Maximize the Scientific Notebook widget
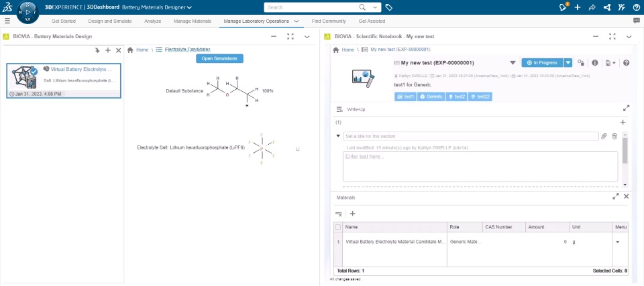 612,37
